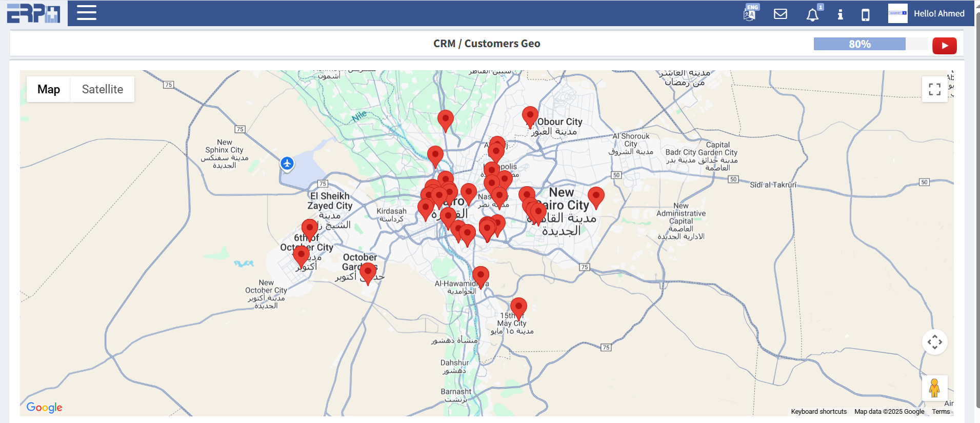Select the Map view tab
This screenshot has width=980, height=423.
click(x=49, y=89)
